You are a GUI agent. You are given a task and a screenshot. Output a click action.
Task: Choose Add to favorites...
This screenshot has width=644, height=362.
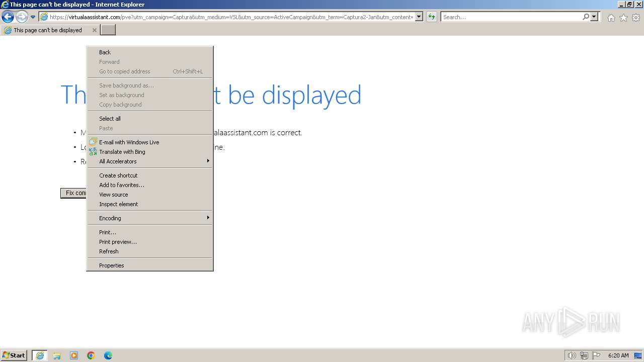click(150, 185)
